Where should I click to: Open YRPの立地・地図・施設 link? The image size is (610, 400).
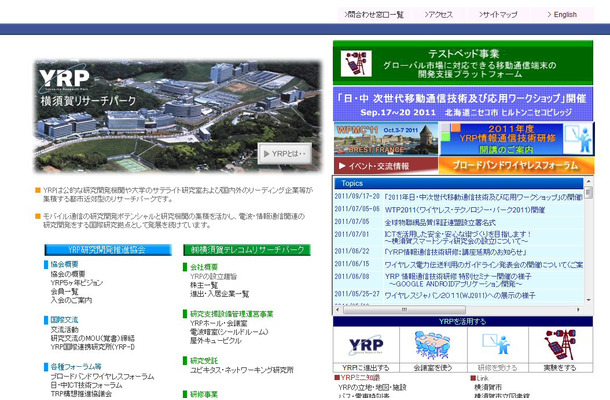[x=372, y=388]
